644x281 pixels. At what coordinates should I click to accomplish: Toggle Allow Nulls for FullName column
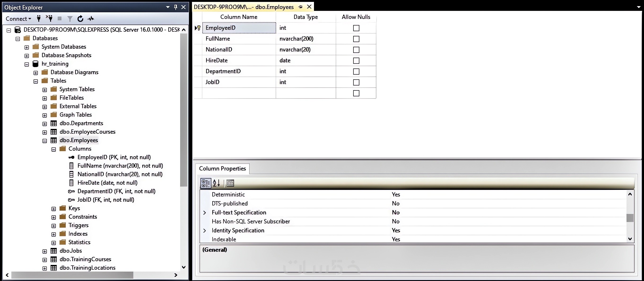[x=356, y=39]
